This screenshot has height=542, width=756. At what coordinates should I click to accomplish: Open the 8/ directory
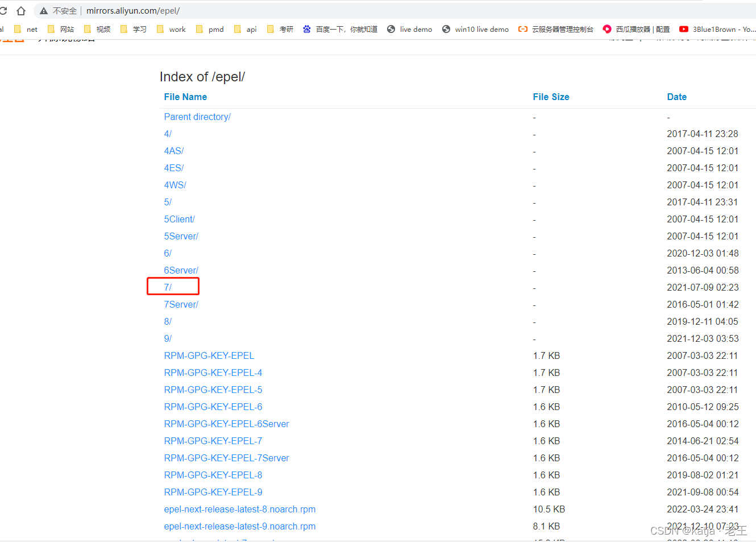(168, 321)
